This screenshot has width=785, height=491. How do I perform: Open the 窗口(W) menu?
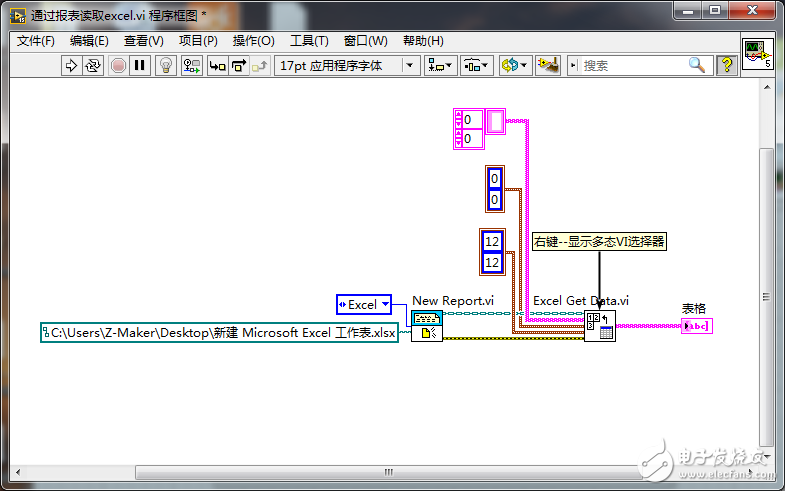pyautogui.click(x=365, y=41)
